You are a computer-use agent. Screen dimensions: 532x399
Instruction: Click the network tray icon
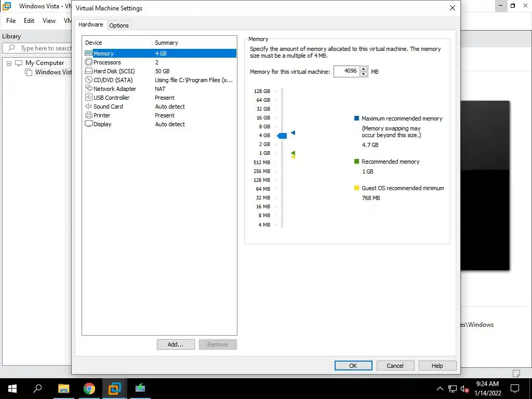453,389
